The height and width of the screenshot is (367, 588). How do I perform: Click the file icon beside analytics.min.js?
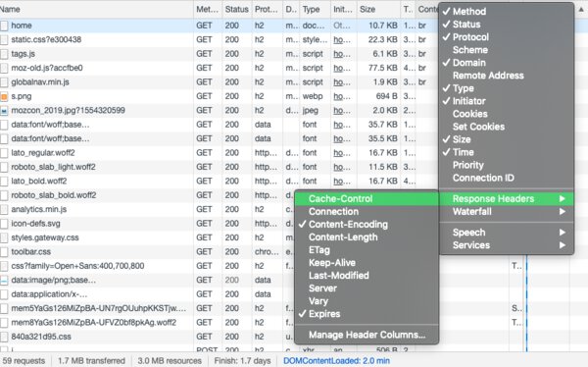click(4, 210)
